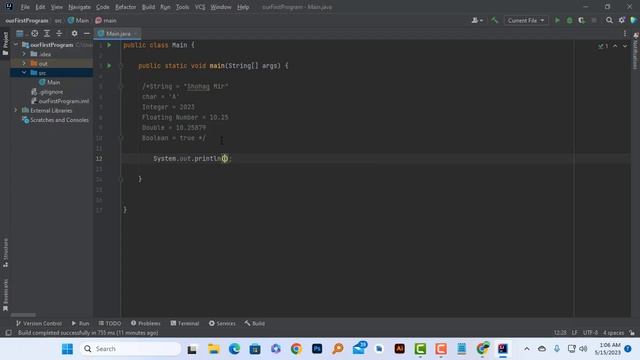
Task: Open the Notifications side tab
Action: coord(636,51)
